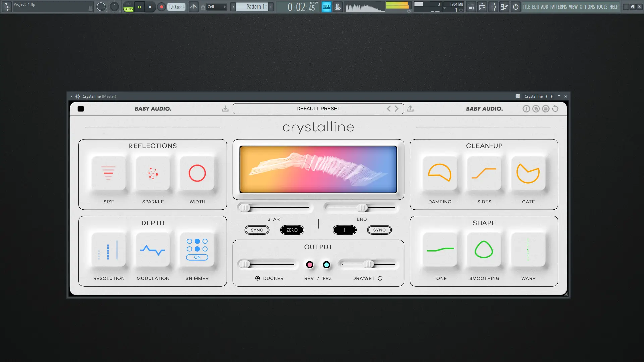
Task: Click the Sparkle control icon
Action: [x=153, y=173]
